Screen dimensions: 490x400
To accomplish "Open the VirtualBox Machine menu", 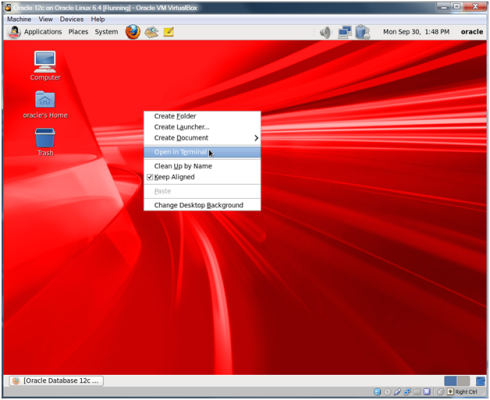I will tap(19, 19).
